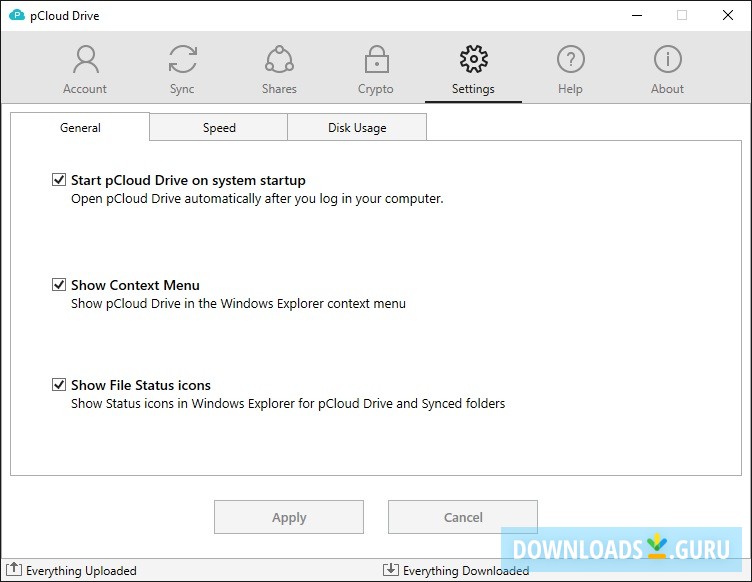The height and width of the screenshot is (582, 752).
Task: Click the pCloud logo in title bar
Action: pyautogui.click(x=17, y=15)
